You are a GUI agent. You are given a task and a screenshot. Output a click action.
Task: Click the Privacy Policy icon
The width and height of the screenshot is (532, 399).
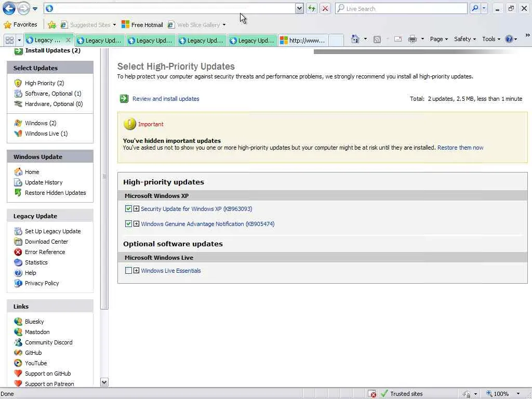click(18, 283)
